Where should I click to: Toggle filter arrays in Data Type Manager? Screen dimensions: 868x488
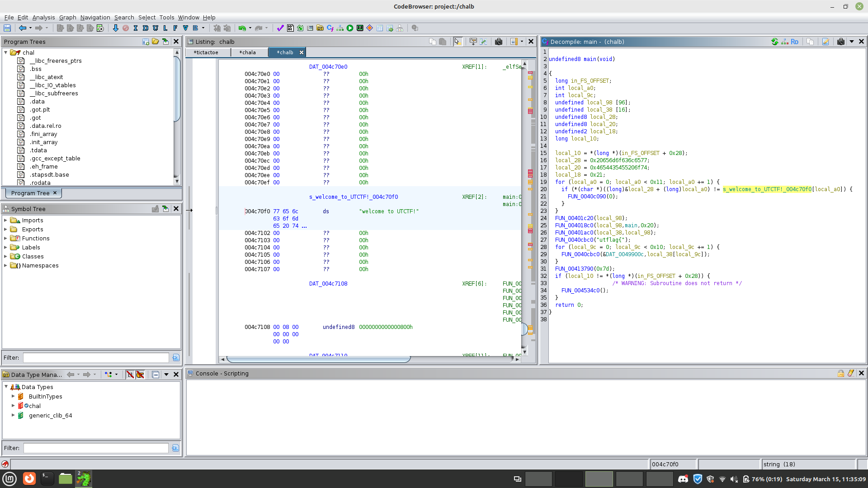pyautogui.click(x=130, y=375)
